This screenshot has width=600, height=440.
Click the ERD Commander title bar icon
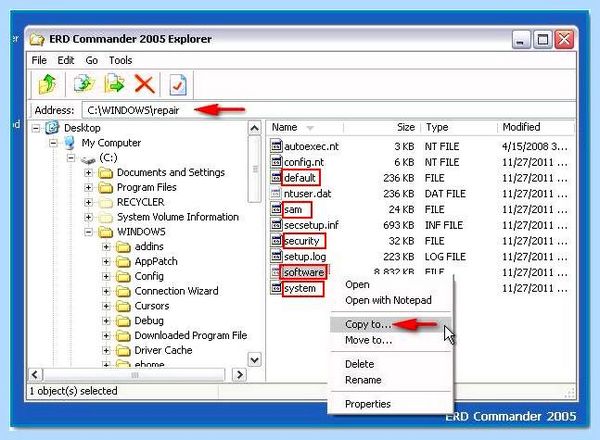point(37,39)
